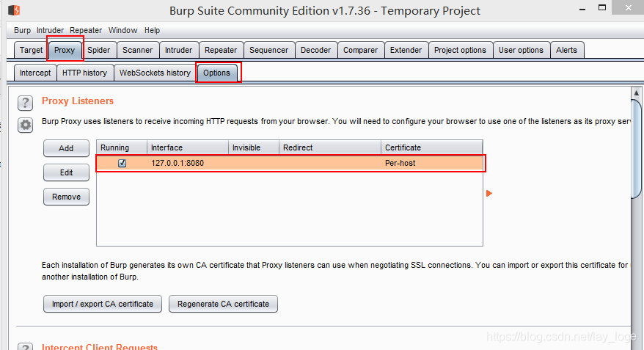The height and width of the screenshot is (350, 644).
Task: Switch to the Scanner tab
Action: 138,50
